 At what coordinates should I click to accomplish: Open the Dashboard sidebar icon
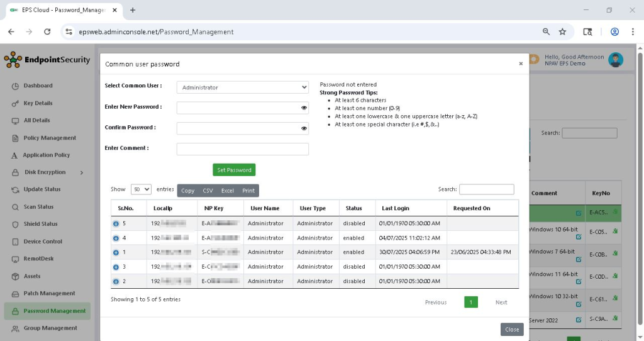(x=16, y=86)
